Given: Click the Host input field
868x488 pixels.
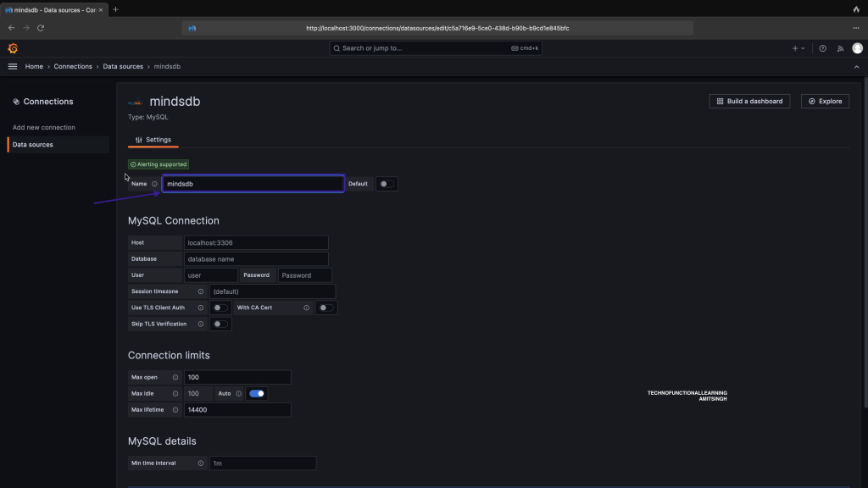Looking at the screenshot, I should 255,242.
